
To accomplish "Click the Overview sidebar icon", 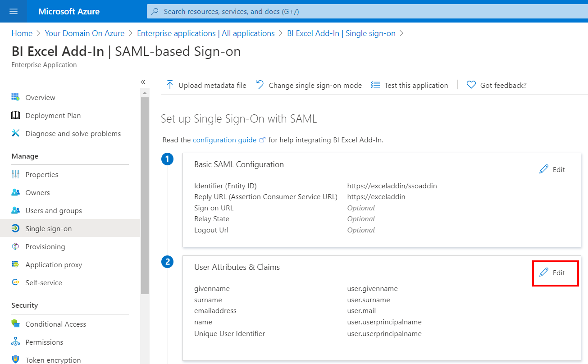I will click(x=16, y=97).
